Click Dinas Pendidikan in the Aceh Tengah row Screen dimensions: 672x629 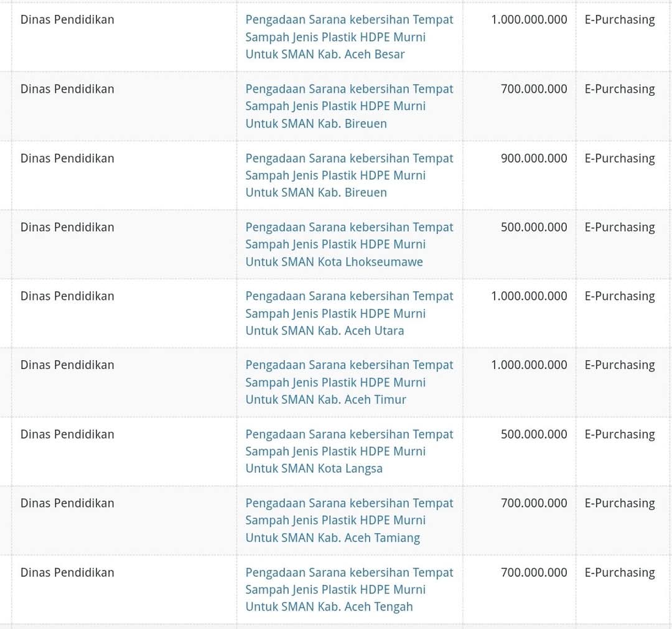67,572
